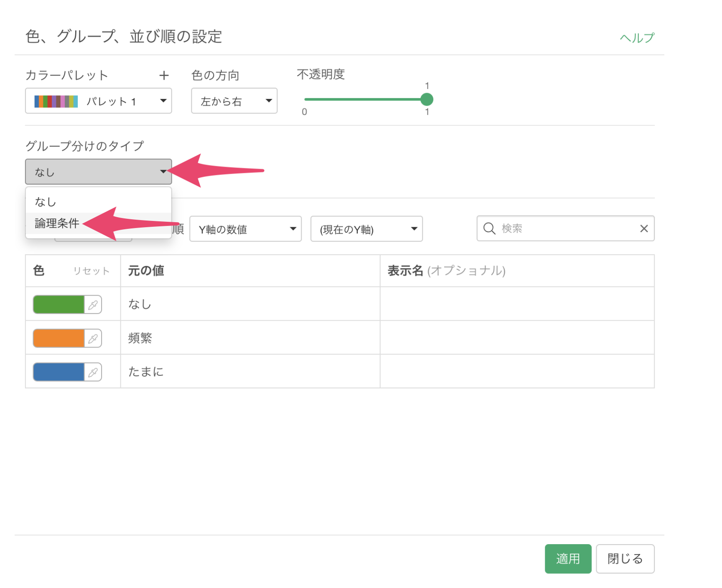Click the green color swatch for なし
Viewport: 722px width, 588px height.
pyautogui.click(x=58, y=304)
